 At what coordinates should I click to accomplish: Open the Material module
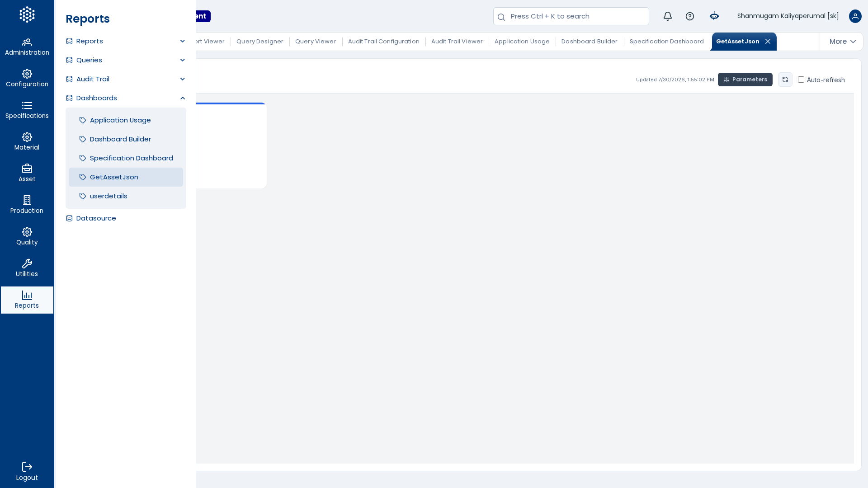[x=27, y=142]
